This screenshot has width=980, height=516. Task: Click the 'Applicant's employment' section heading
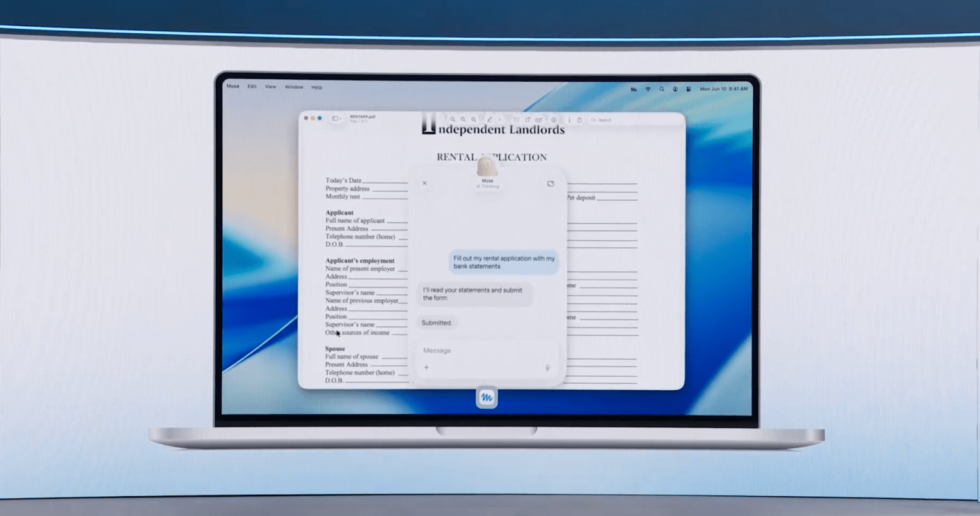coord(360,261)
